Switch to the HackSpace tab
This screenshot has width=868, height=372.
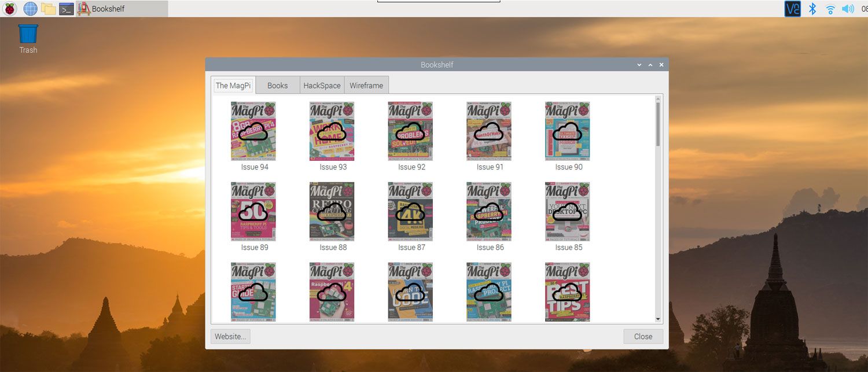(x=322, y=85)
